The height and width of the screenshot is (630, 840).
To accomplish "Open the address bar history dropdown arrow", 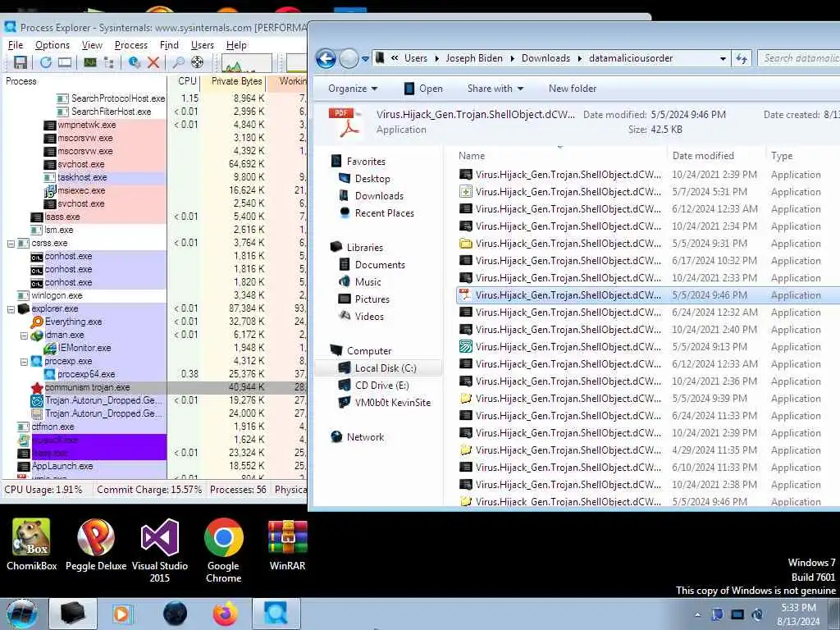I will (724, 58).
